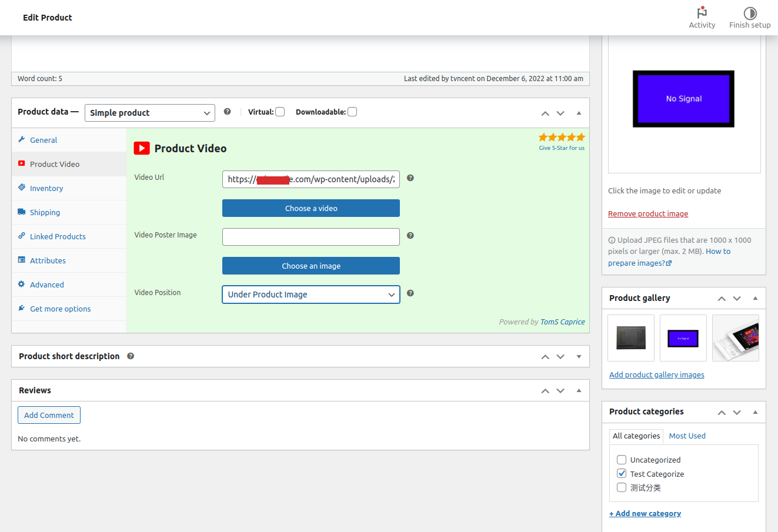
Task: Select the blue No Signal gallery thumbnail
Action: click(683, 338)
